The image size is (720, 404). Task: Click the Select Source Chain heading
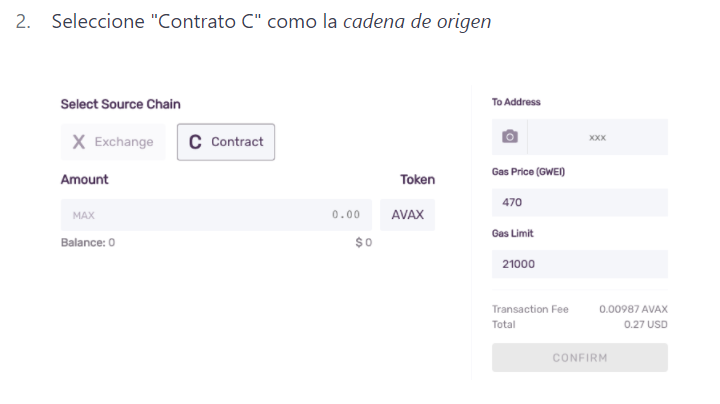coord(120,104)
